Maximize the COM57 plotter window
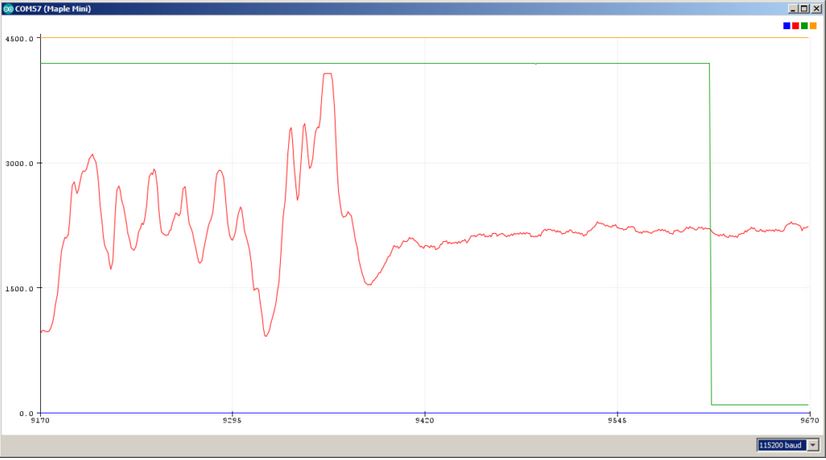This screenshot has height=460, width=826. [x=804, y=7]
